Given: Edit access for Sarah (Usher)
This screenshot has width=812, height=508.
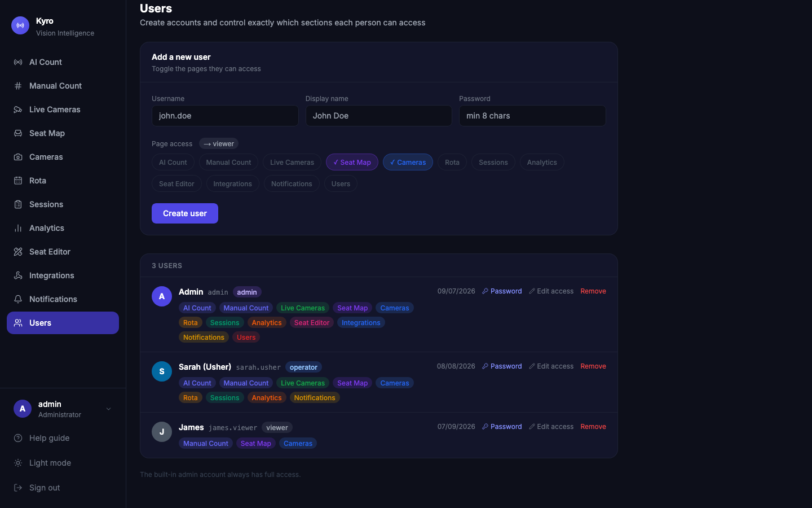Looking at the screenshot, I should click(x=551, y=366).
